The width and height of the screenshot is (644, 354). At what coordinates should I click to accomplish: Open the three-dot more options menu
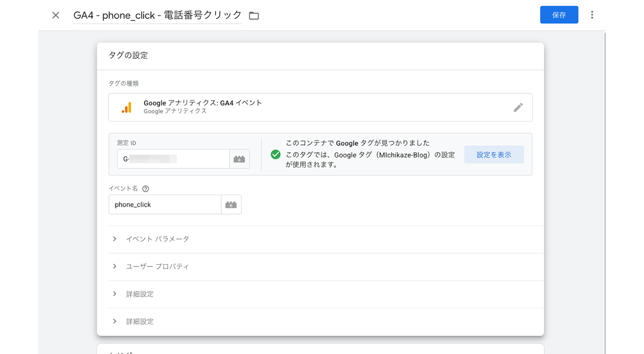(592, 15)
